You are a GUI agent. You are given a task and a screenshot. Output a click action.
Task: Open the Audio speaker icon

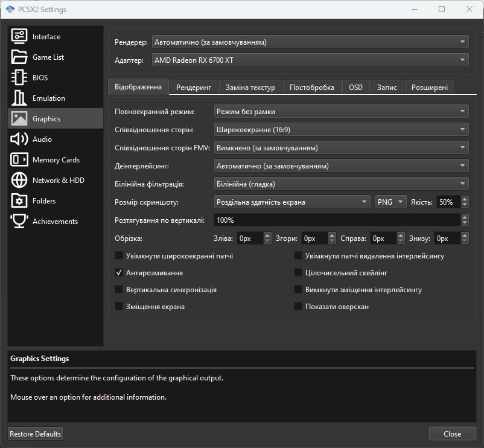[19, 139]
